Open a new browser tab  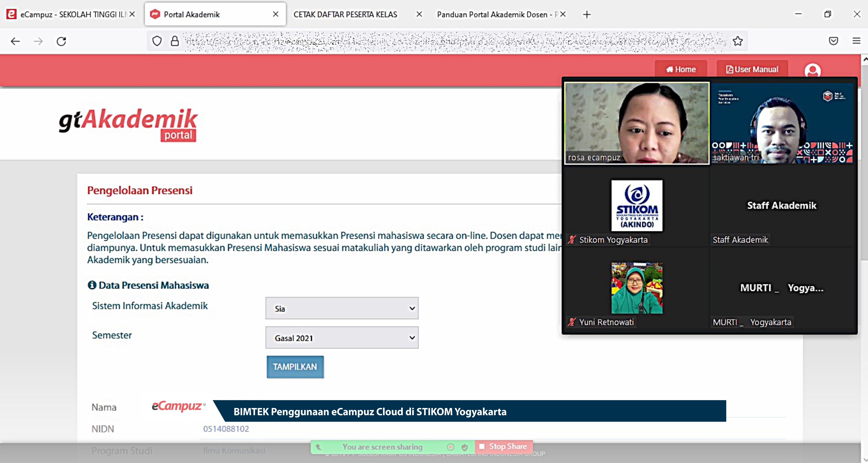click(587, 15)
